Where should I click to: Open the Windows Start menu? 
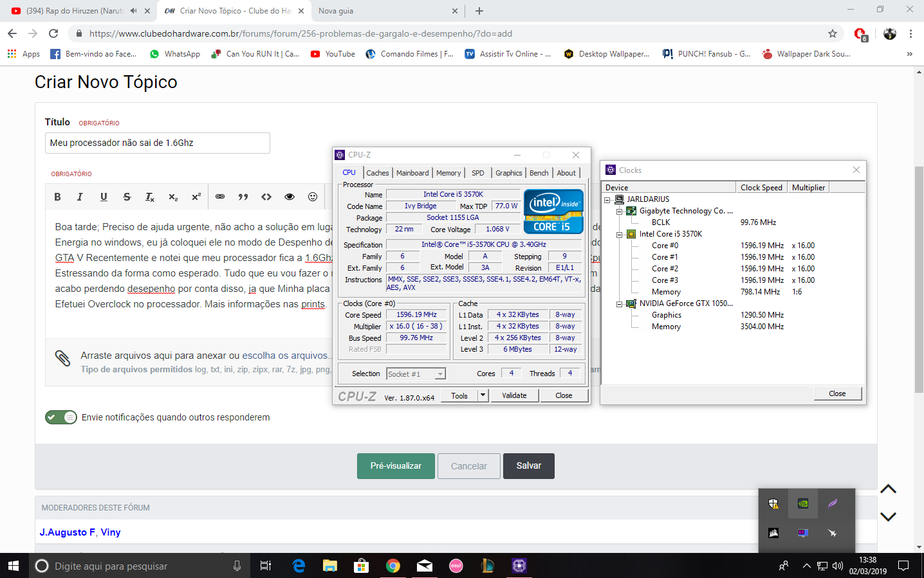(x=13, y=566)
